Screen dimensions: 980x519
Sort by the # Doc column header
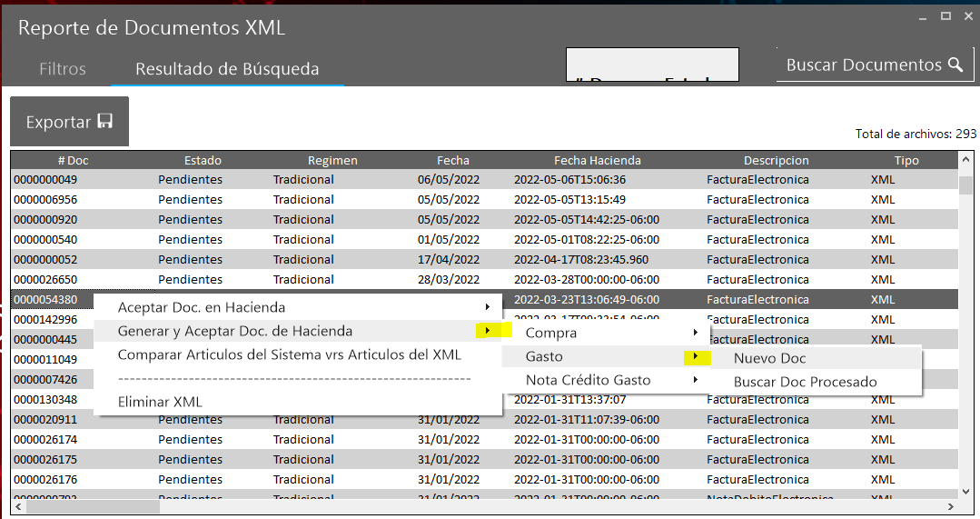[x=73, y=160]
